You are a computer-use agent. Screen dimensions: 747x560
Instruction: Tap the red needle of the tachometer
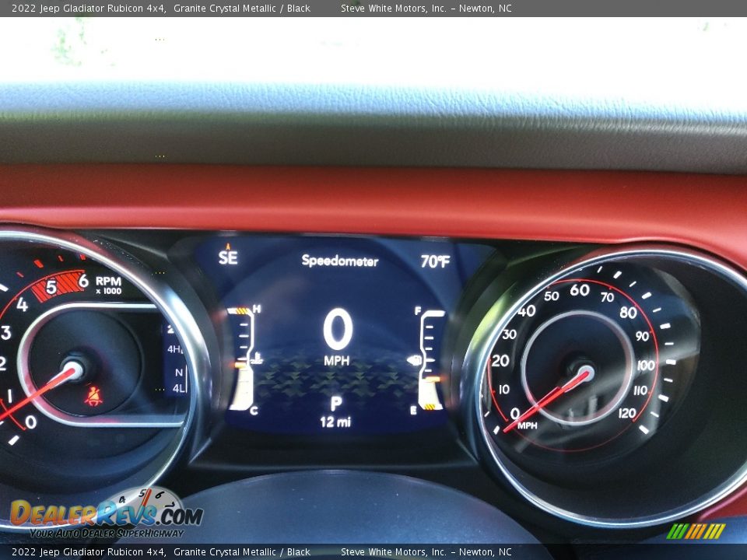[39, 392]
